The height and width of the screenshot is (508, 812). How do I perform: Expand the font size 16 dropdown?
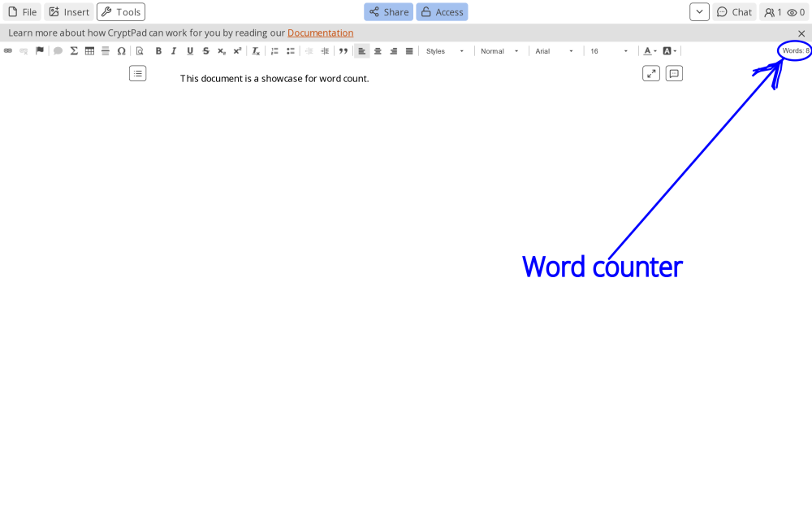609,51
